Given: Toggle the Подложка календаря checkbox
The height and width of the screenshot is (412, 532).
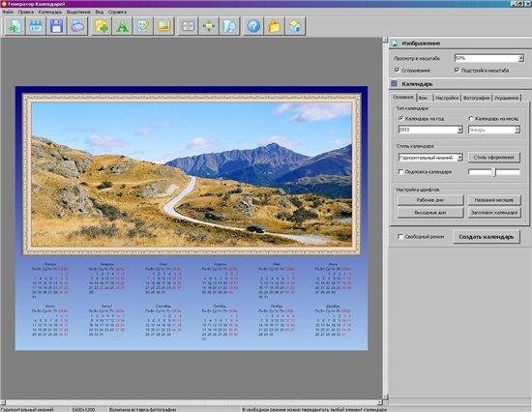Looking at the screenshot, I should (x=400, y=172).
